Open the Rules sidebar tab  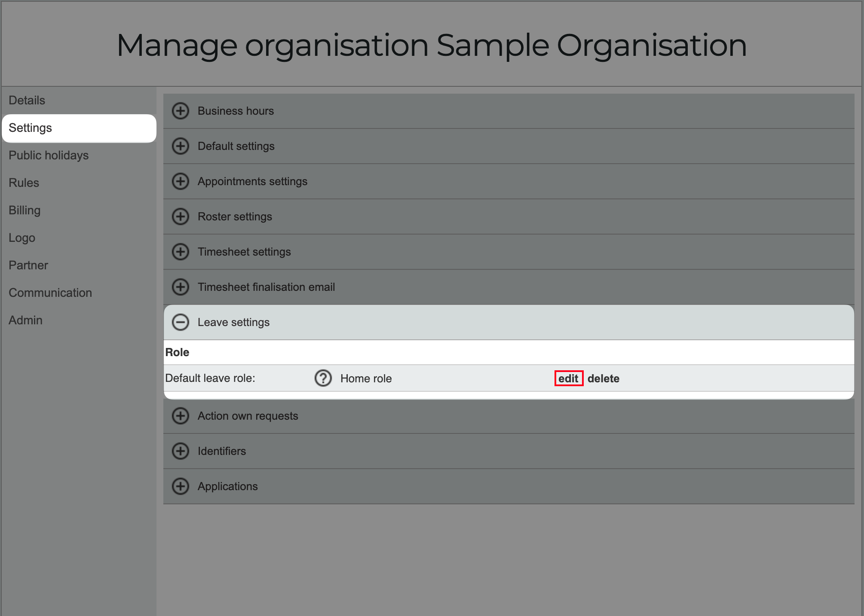[x=79, y=183]
